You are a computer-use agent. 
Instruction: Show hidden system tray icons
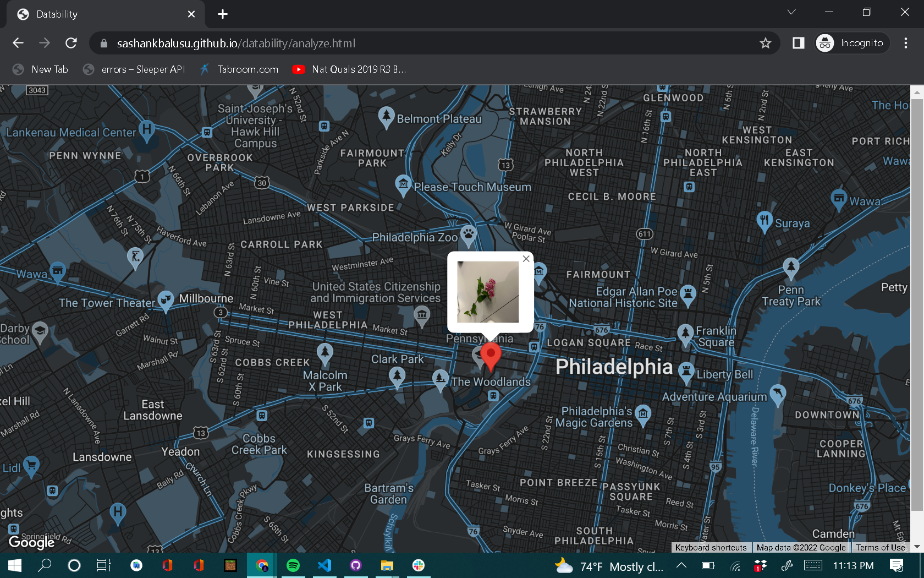(x=681, y=565)
